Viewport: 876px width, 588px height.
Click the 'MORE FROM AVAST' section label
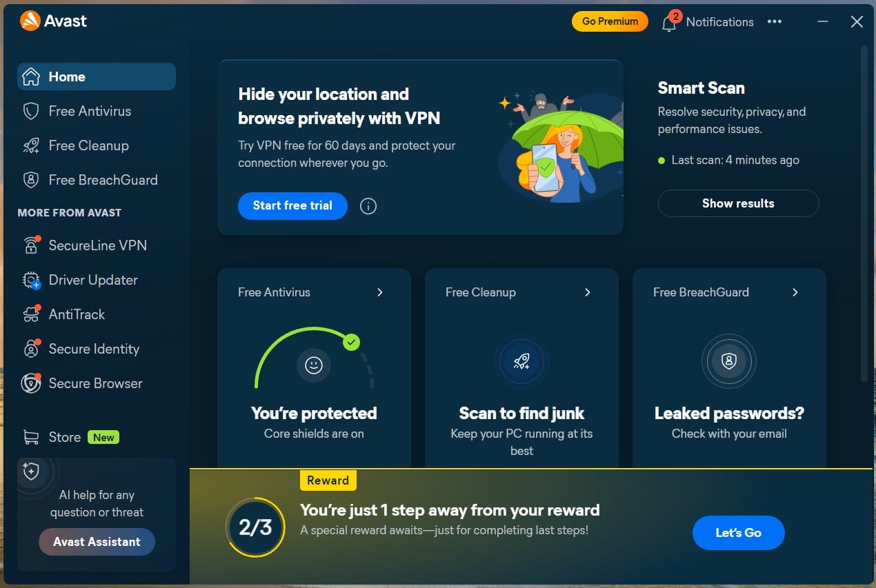pos(69,213)
